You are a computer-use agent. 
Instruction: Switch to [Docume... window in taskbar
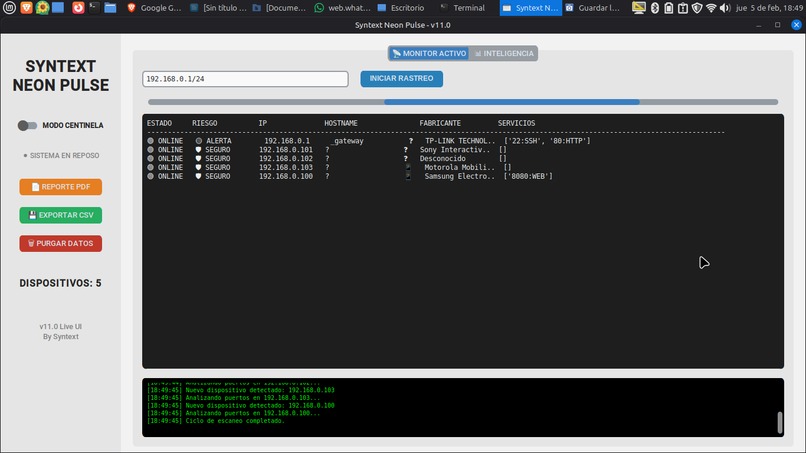280,8
